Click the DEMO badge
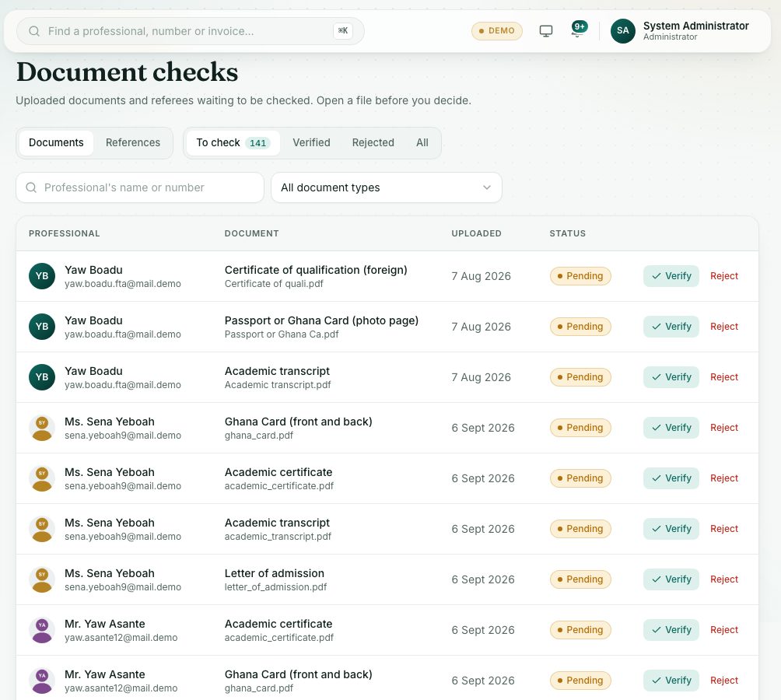The height and width of the screenshot is (700, 781). tap(496, 31)
